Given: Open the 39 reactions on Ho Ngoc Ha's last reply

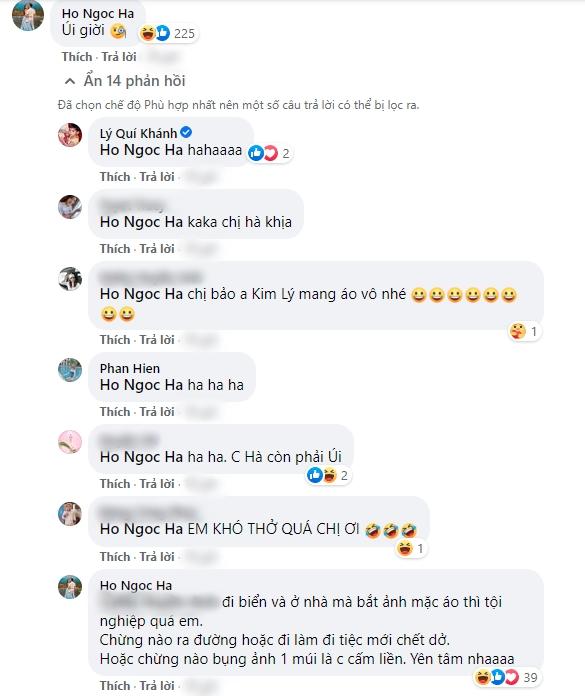Looking at the screenshot, I should coord(506,677).
